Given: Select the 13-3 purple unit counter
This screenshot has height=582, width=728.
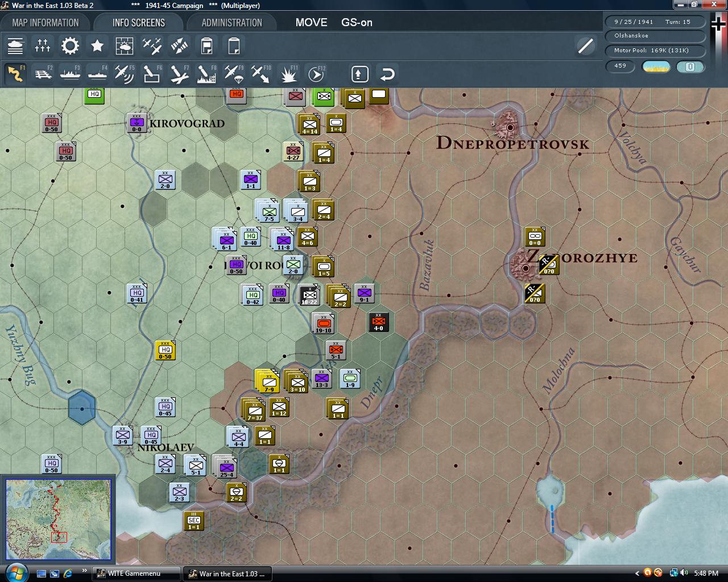Looking at the screenshot, I should (x=321, y=379).
